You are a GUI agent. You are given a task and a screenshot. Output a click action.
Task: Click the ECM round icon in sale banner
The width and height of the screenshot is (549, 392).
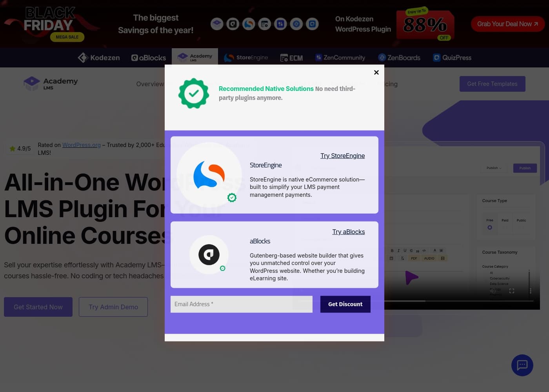click(265, 24)
